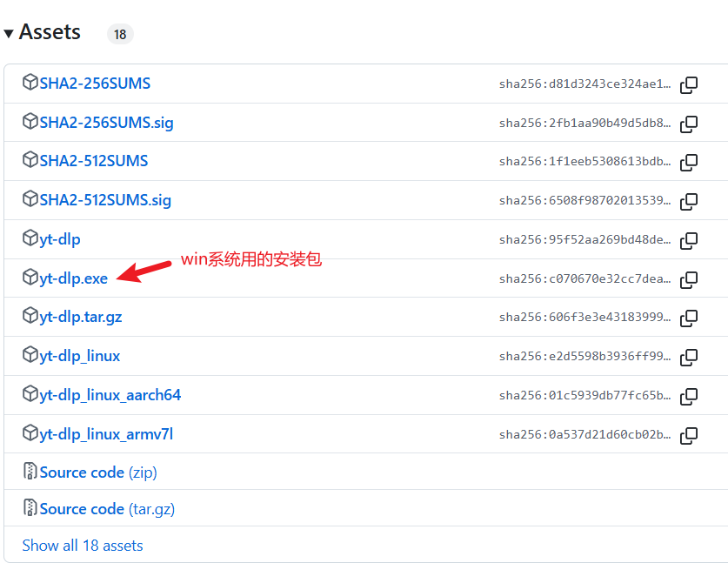Image resolution: width=728 pixels, height=563 pixels.
Task: Click package icon beside yt-dlp_linux
Action: 30,354
